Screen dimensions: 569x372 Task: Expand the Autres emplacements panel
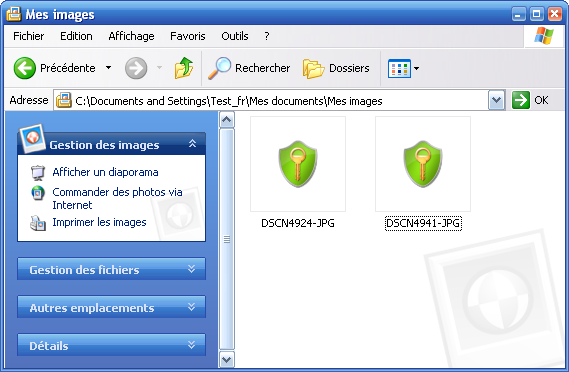(x=192, y=307)
